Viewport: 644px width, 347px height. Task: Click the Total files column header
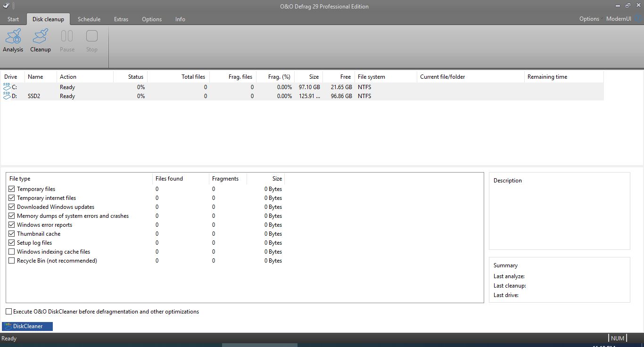(x=178, y=77)
